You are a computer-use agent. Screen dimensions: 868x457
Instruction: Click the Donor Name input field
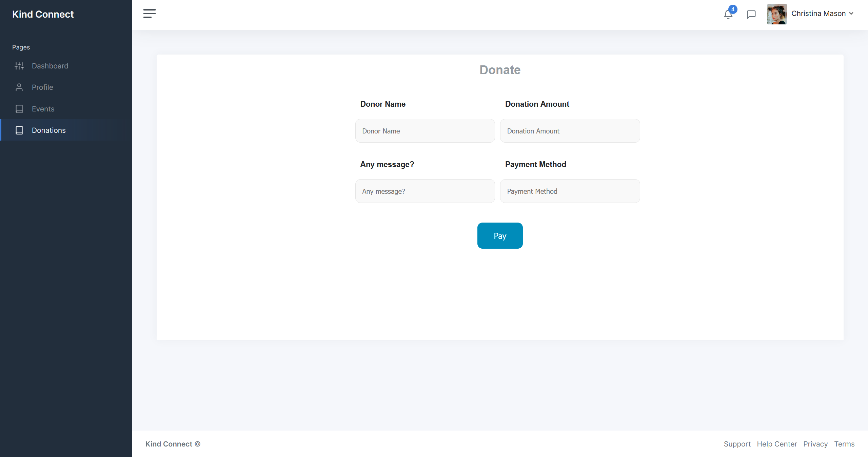425,131
